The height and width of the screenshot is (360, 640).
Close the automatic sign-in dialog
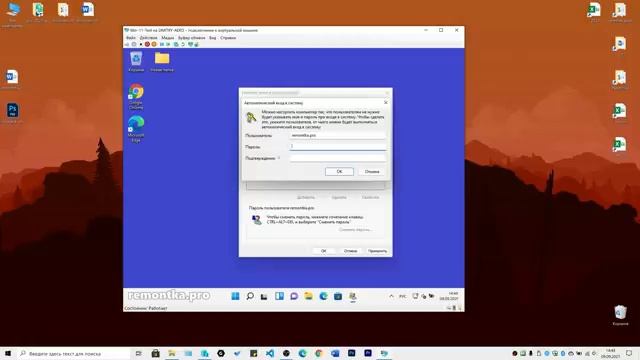click(x=386, y=102)
